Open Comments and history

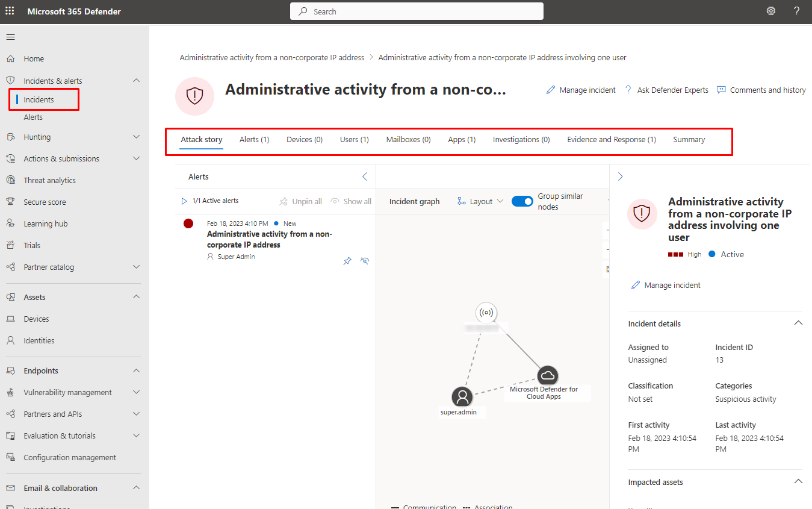click(761, 90)
